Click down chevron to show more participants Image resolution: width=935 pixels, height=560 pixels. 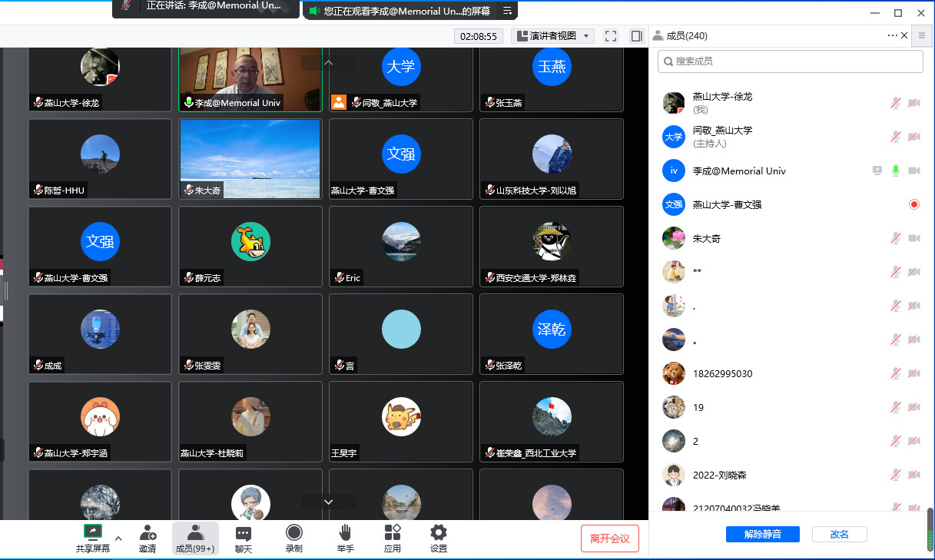pyautogui.click(x=328, y=502)
